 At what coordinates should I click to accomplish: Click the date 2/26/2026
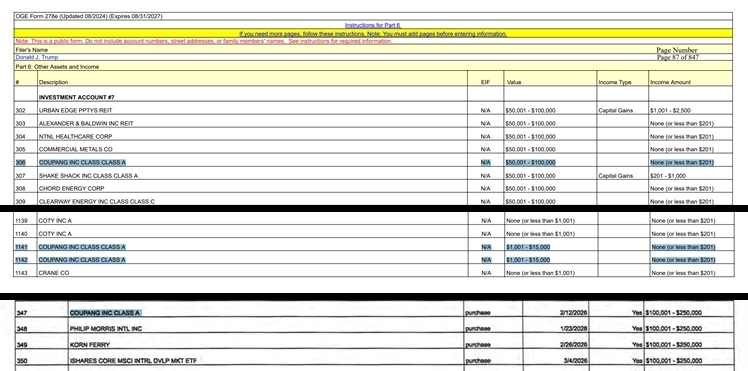click(x=574, y=344)
